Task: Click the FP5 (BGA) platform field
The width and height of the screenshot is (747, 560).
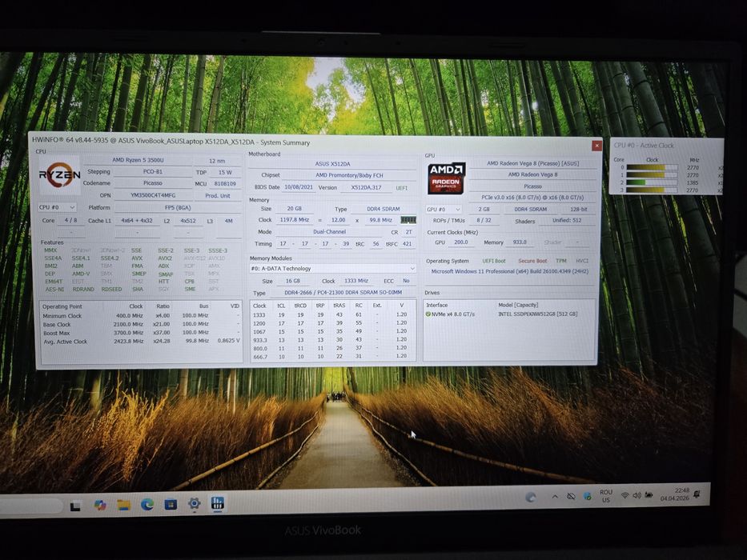Action: (x=177, y=208)
